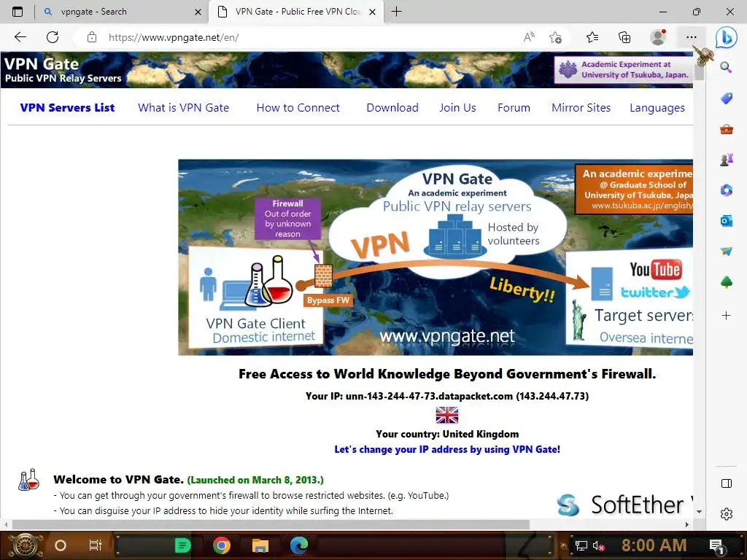This screenshot has height=560, width=747.
Task: Open File Explorer from taskbar
Action: (x=260, y=545)
